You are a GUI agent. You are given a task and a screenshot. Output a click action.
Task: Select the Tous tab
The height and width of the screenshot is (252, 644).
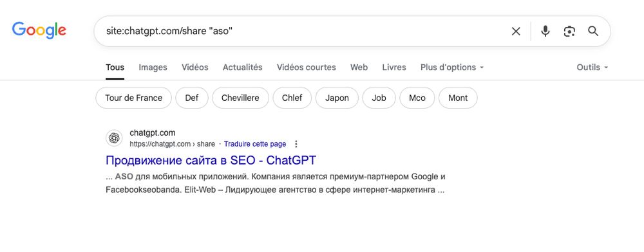tap(115, 67)
